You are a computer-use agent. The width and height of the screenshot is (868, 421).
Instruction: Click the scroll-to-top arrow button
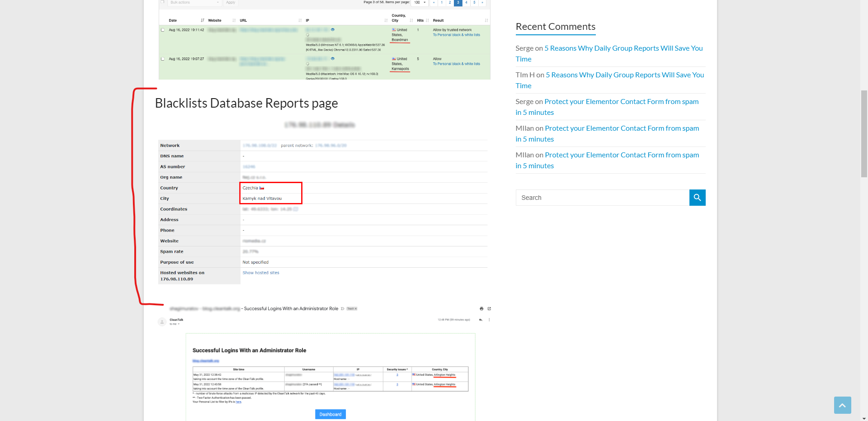842,405
